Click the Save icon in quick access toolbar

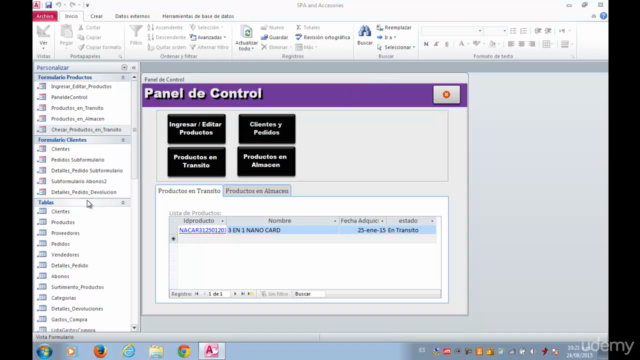coord(49,5)
